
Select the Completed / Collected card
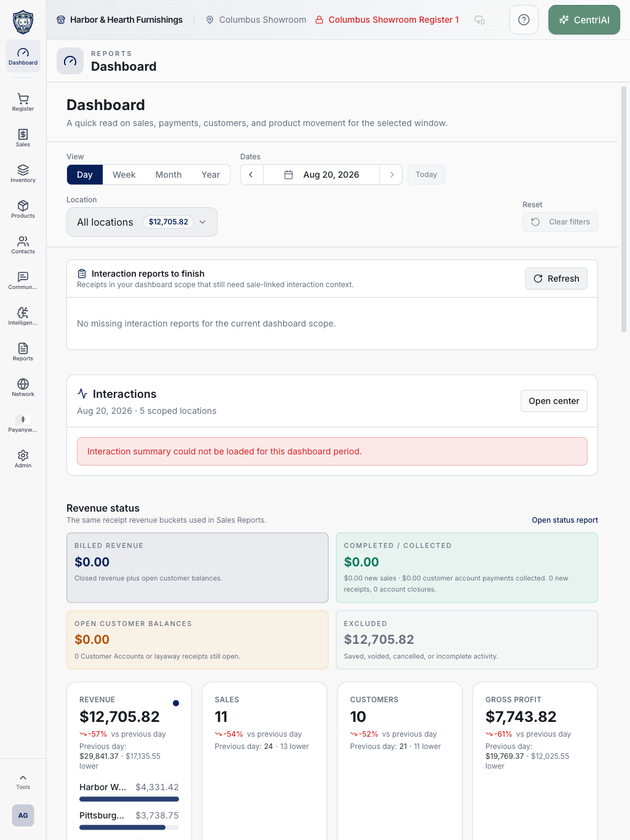pyautogui.click(x=467, y=568)
